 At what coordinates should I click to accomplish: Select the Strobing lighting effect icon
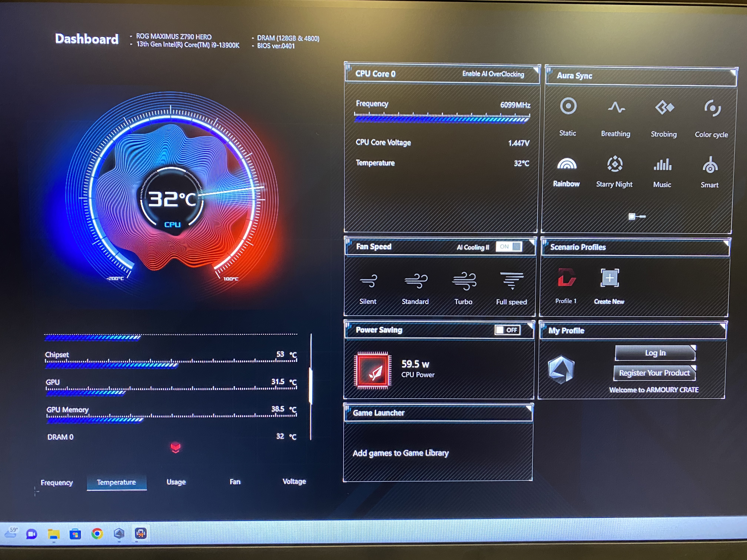(x=664, y=108)
